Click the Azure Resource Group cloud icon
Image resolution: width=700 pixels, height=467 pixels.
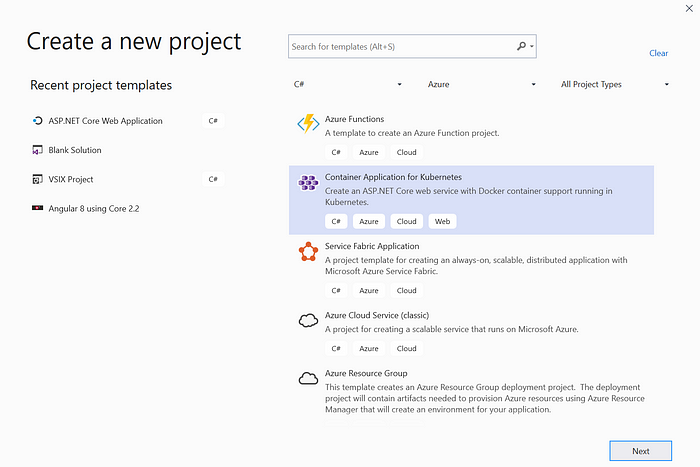click(x=308, y=378)
